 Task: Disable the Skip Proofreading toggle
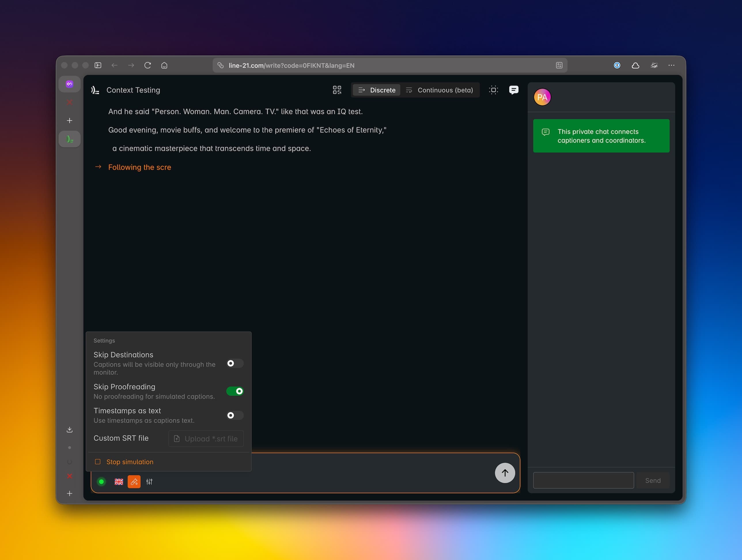click(x=234, y=391)
